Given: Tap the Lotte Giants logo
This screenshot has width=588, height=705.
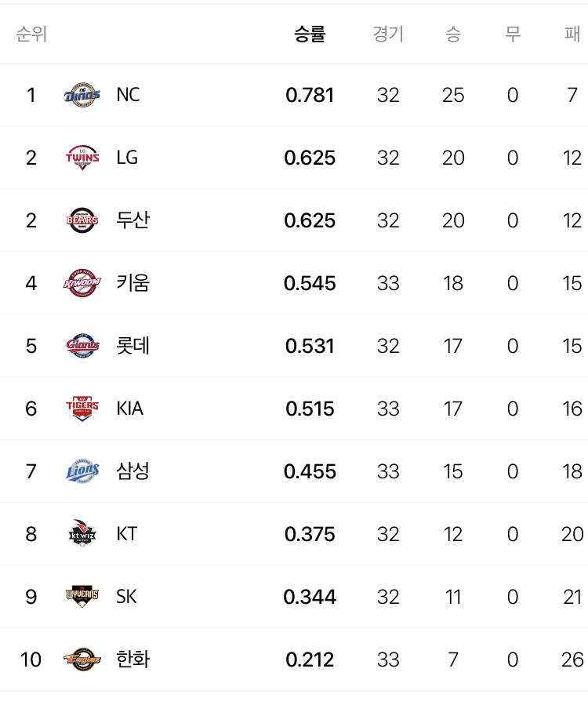Looking at the screenshot, I should click(x=82, y=346).
